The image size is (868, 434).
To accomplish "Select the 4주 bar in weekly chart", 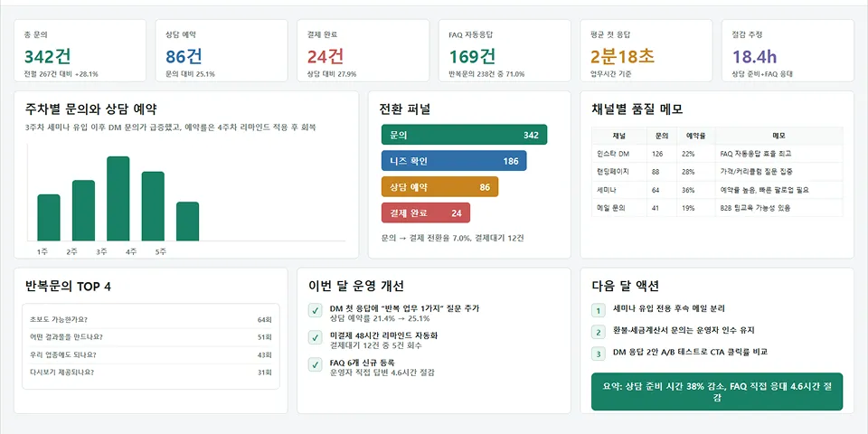I will [x=153, y=206].
